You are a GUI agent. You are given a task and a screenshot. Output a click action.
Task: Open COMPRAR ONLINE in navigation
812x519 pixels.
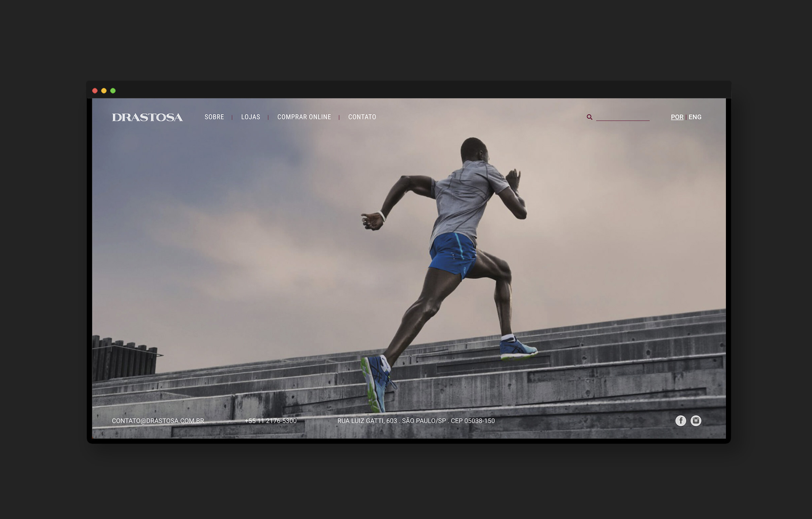(304, 117)
